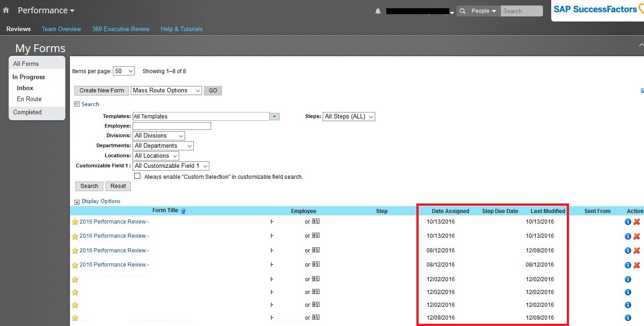Open the Customizable Field 1 dropdown
The image size is (644, 326).
(x=171, y=166)
